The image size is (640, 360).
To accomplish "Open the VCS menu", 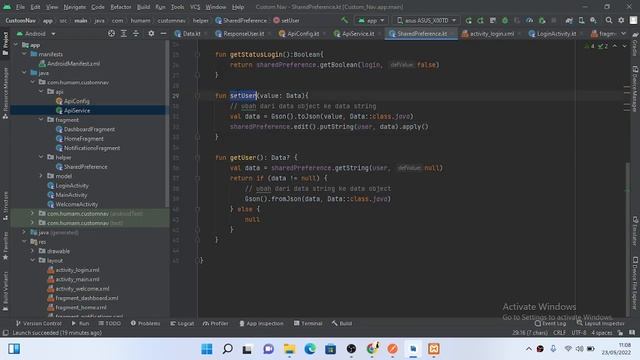I will pos(195,7).
